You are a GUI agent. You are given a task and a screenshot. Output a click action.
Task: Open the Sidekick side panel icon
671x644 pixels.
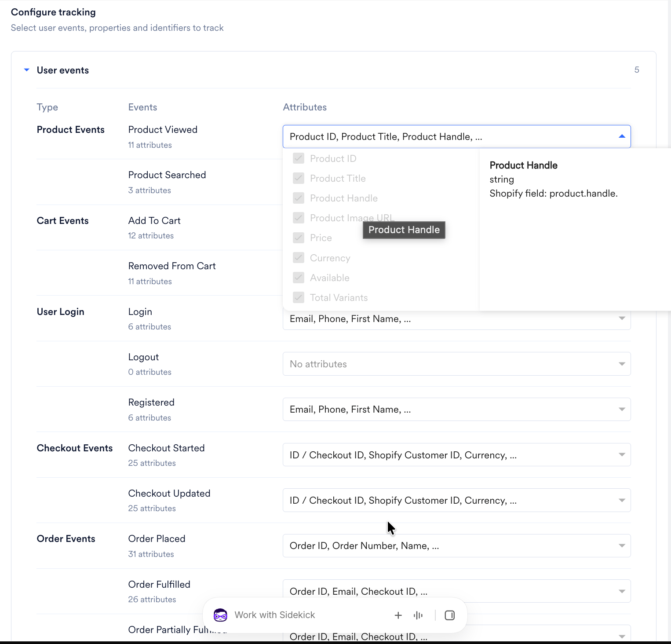click(x=450, y=615)
